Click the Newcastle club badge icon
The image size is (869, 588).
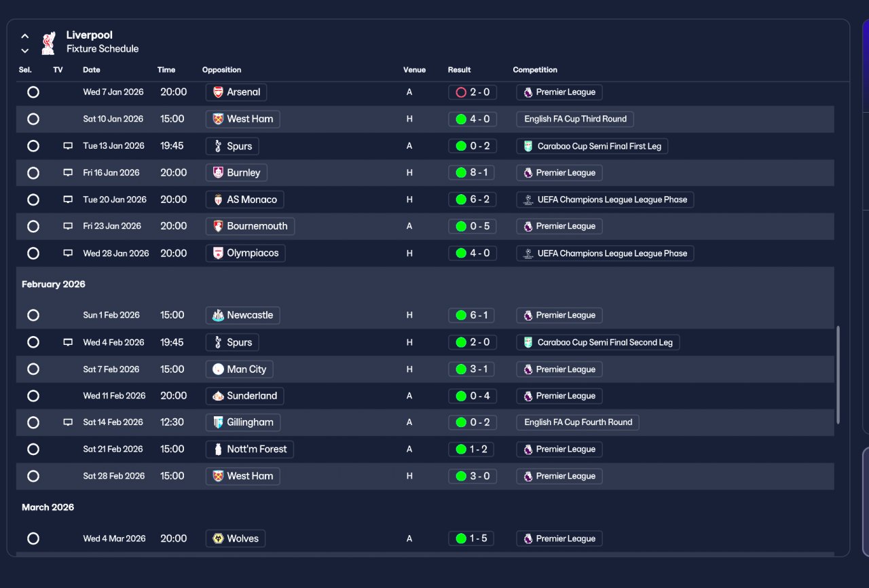pos(218,315)
